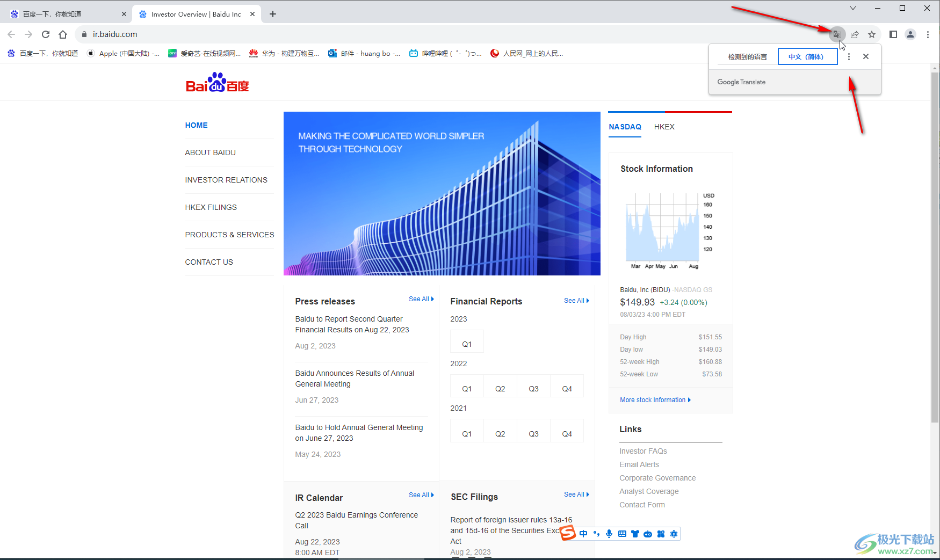The height and width of the screenshot is (560, 940).
Task: Open the tab search dropdown arrow
Action: point(852,8)
